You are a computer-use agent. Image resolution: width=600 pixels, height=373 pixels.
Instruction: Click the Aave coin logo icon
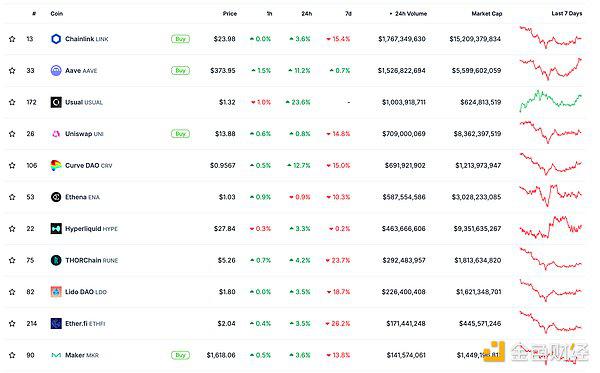[x=56, y=70]
